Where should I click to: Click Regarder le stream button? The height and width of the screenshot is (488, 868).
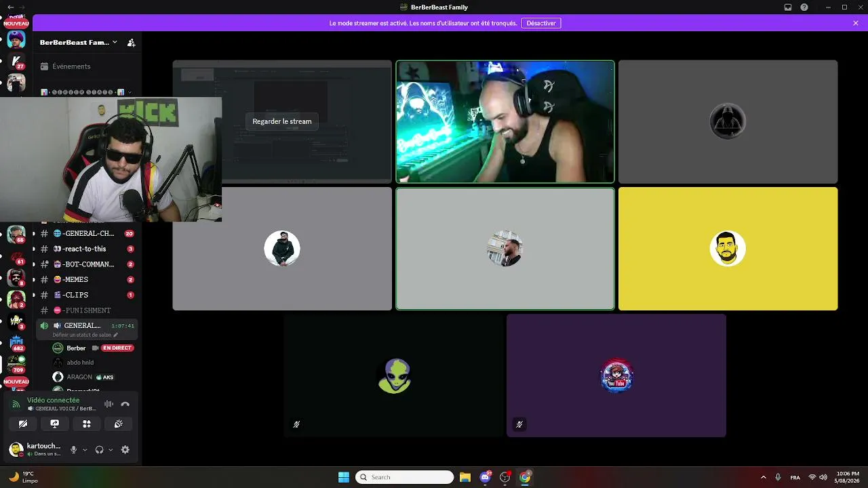[x=282, y=121]
